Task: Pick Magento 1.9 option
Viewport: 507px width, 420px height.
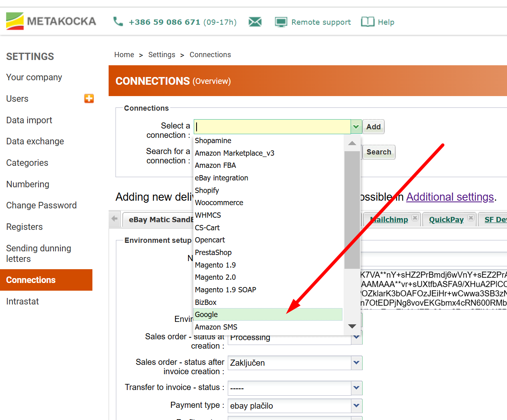Action: 268,265
